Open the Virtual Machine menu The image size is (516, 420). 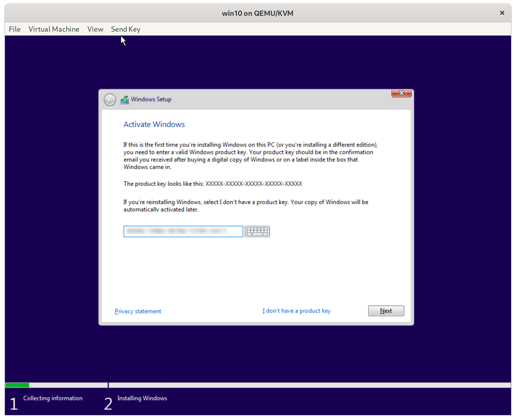54,29
